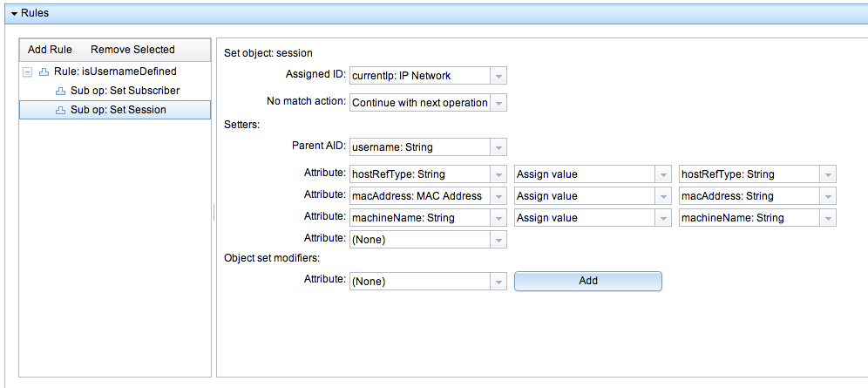Viewport: 868px width, 388px height.
Task: Open the Assigned ID dropdown arrow
Action: tap(498, 76)
